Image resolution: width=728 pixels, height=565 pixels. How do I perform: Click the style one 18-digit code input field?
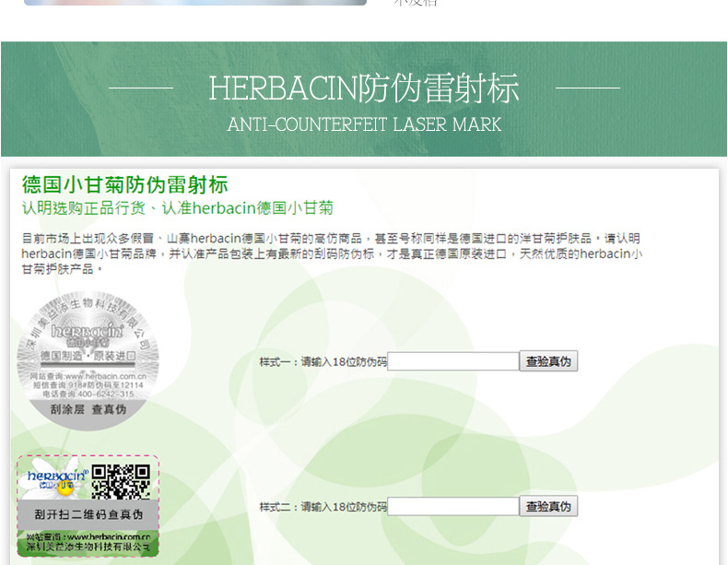coord(453,361)
